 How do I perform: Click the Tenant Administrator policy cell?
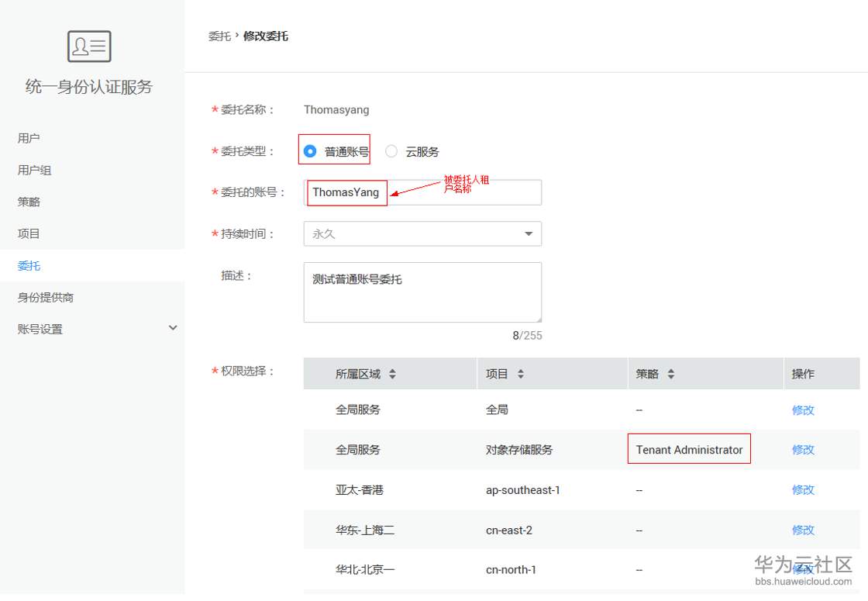(x=689, y=450)
